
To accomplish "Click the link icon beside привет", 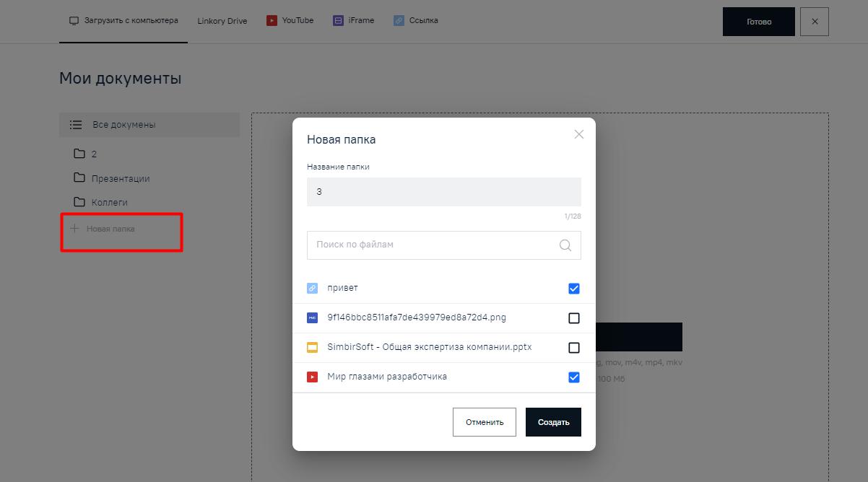I will [x=312, y=289].
